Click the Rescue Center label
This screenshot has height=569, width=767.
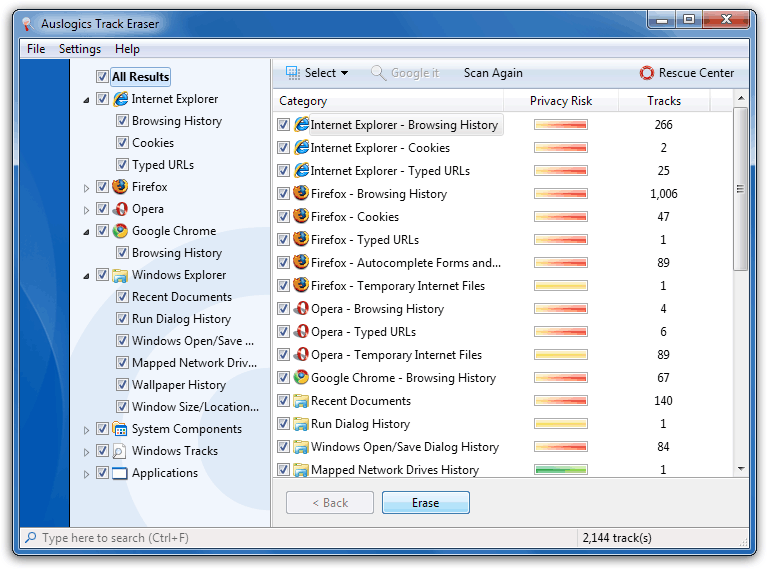pyautogui.click(x=696, y=73)
